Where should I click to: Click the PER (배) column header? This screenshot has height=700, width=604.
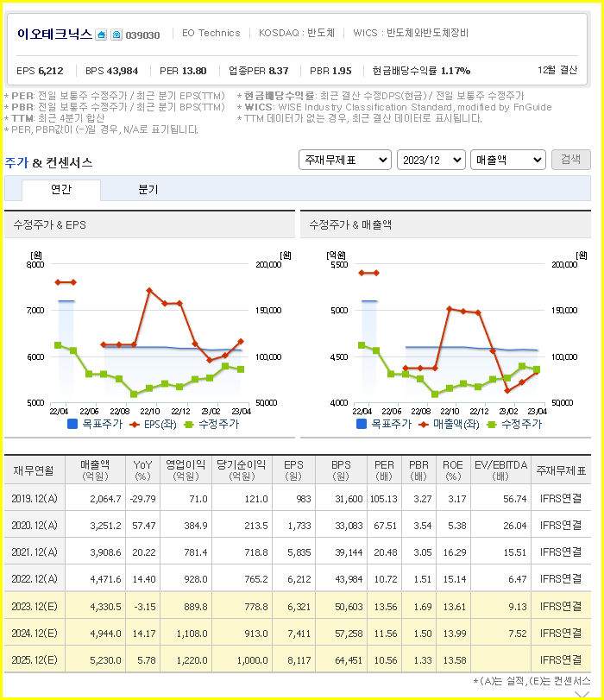point(384,470)
